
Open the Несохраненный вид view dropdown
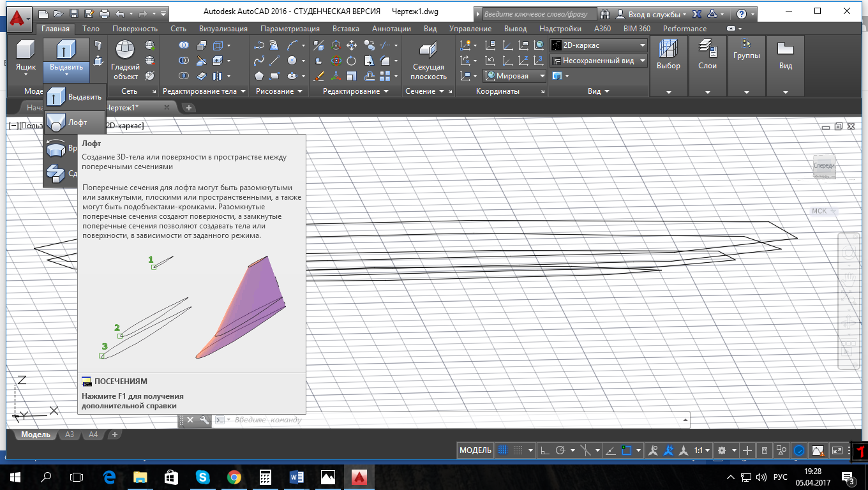pyautogui.click(x=599, y=61)
